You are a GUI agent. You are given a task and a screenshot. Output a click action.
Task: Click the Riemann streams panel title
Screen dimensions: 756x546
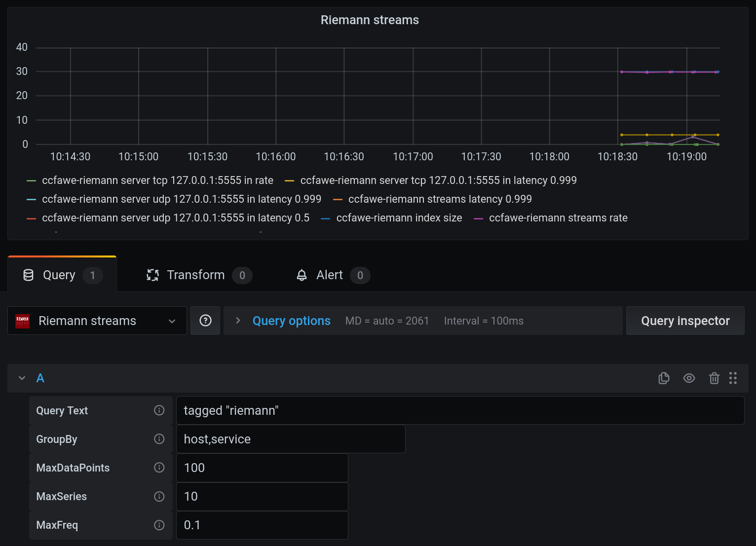pos(370,20)
